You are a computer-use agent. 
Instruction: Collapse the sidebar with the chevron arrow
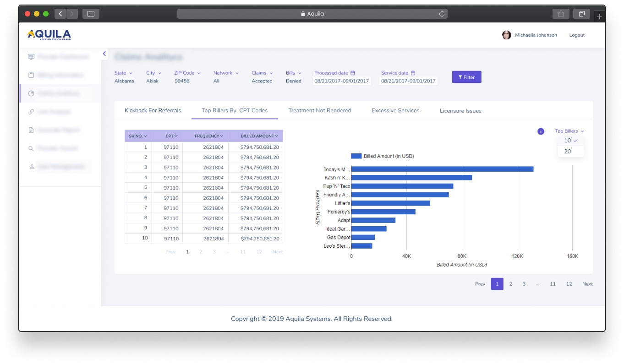[x=104, y=54]
